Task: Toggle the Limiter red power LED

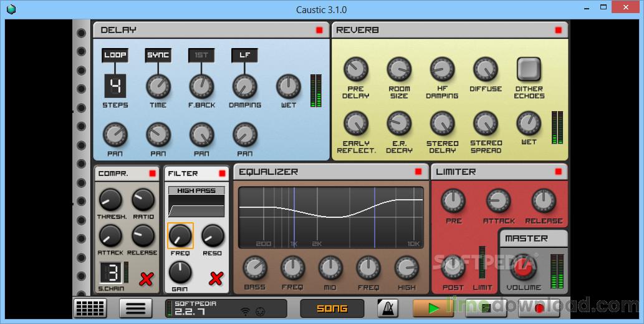Action: [x=558, y=172]
